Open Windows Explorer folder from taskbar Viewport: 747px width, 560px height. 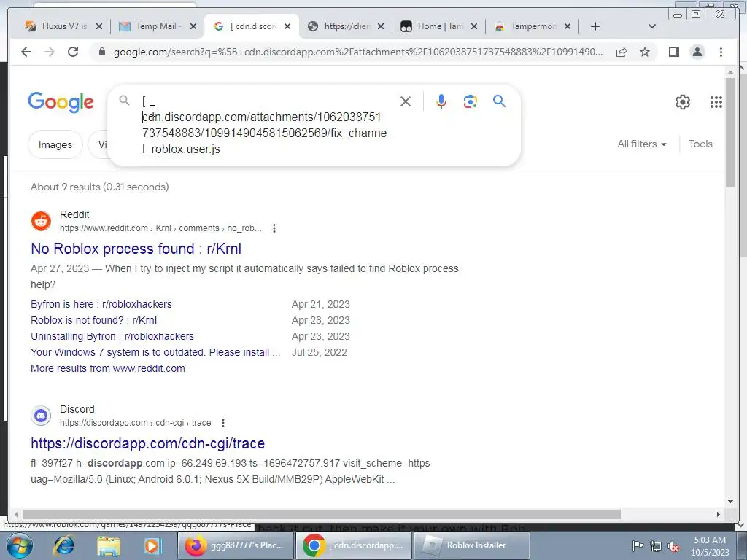(108, 545)
